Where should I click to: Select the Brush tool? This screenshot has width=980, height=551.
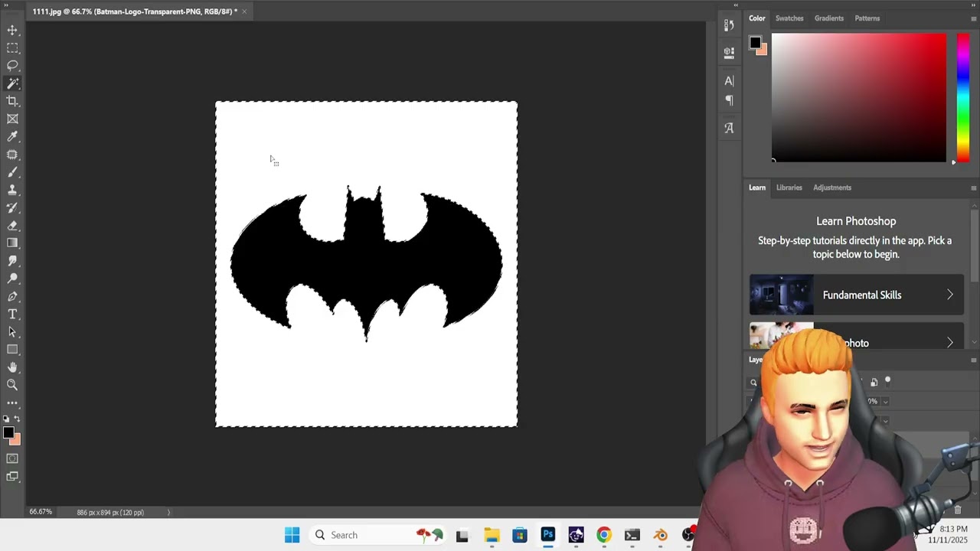tap(12, 172)
